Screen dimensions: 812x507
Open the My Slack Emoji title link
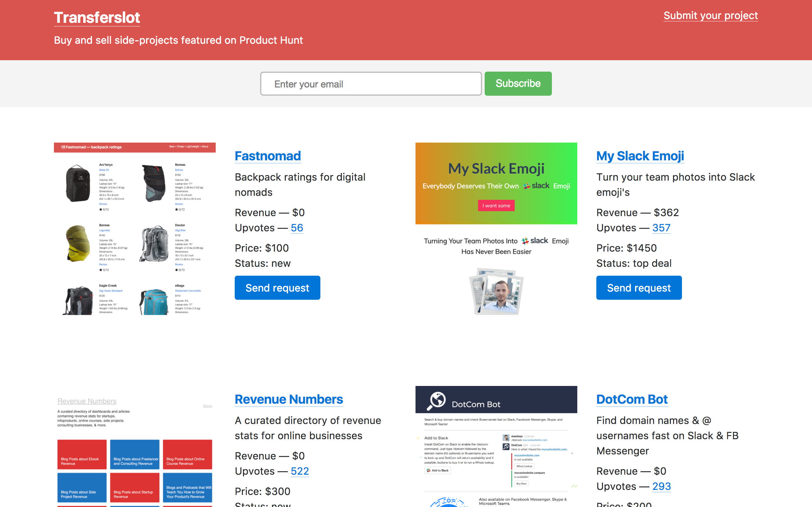640,156
